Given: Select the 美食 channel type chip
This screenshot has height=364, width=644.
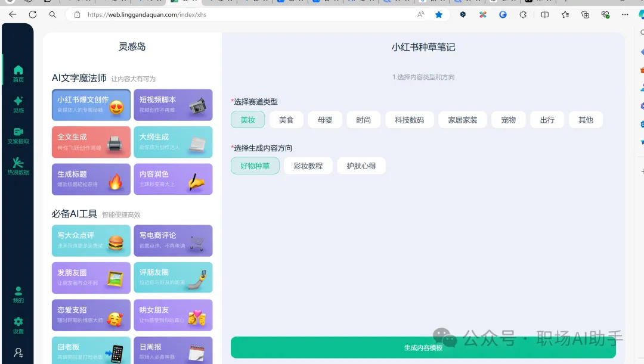Looking at the screenshot, I should click(x=286, y=119).
